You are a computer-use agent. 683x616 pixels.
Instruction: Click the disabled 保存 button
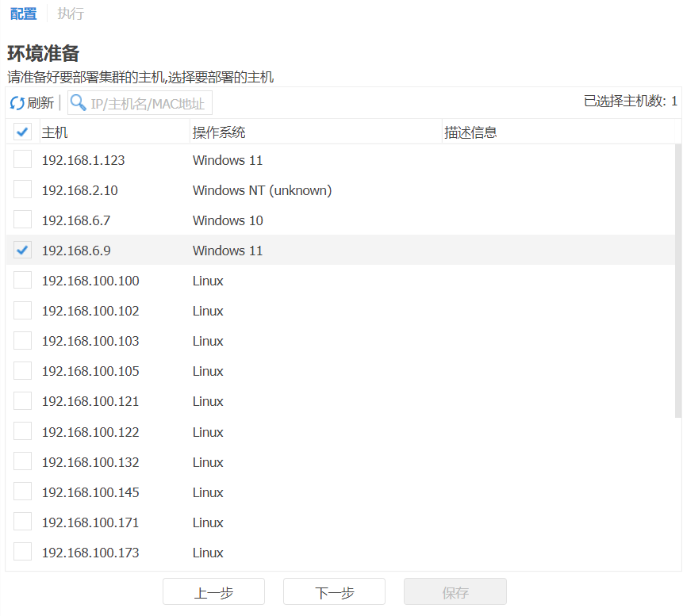pyautogui.click(x=455, y=592)
